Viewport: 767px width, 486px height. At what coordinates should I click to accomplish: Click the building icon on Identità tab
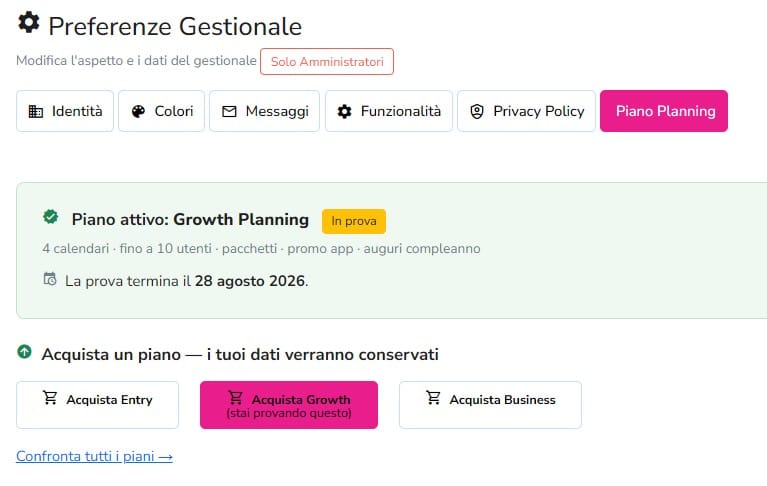tap(36, 111)
